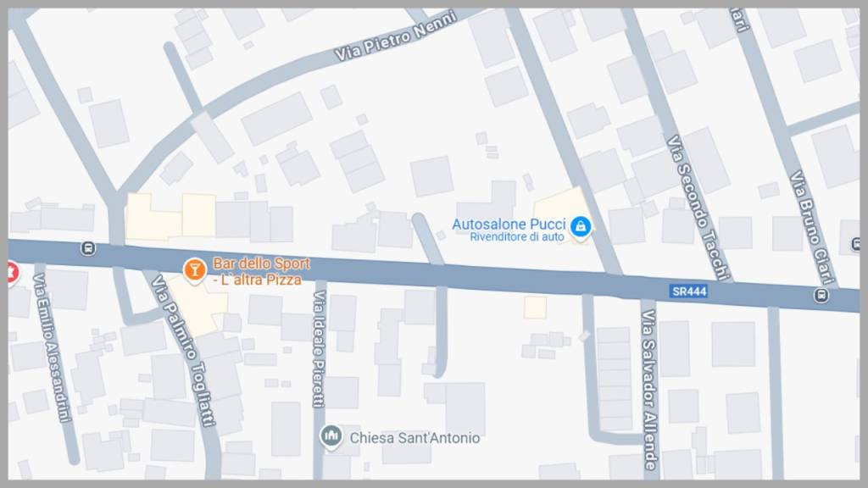Click the red star pin at left edge
868x488 pixels.
point(12,273)
